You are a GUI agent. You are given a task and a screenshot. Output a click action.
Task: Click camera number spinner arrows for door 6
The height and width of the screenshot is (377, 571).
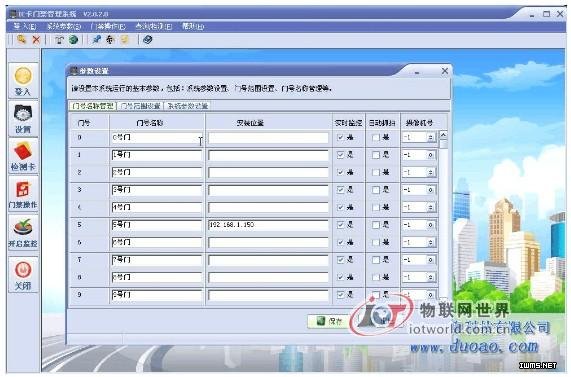430,242
